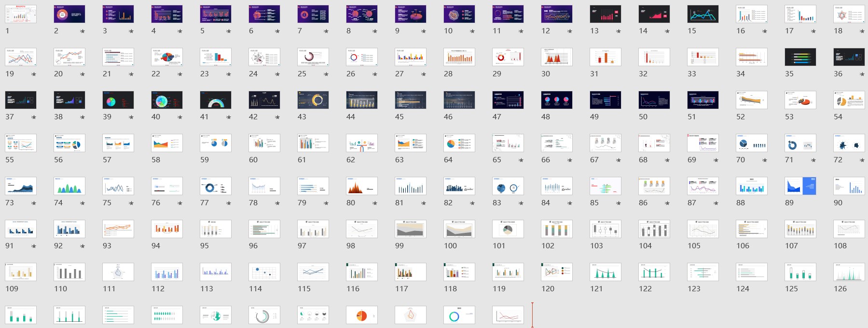Select slide 89 with blue panel layout
The image size is (868, 328).
[800, 186]
